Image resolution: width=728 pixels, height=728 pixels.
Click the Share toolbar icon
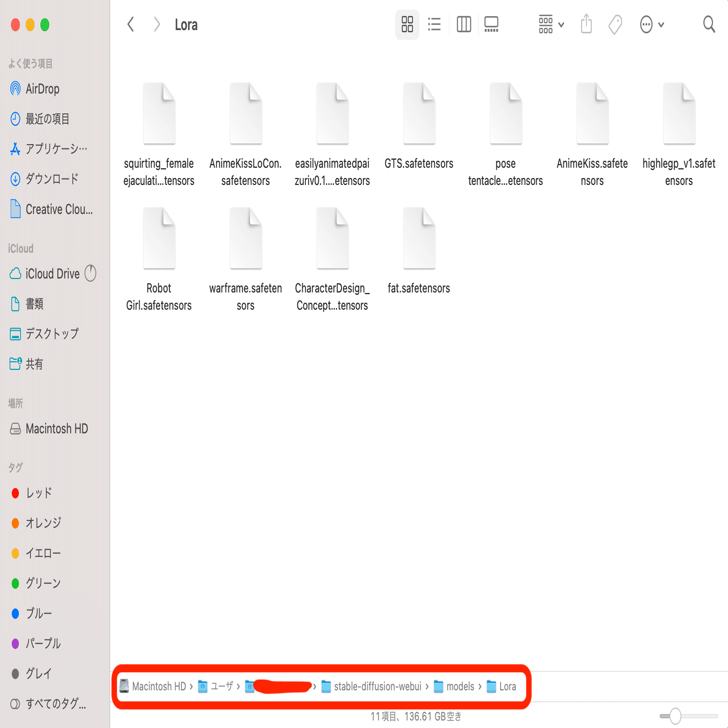pyautogui.click(x=586, y=24)
